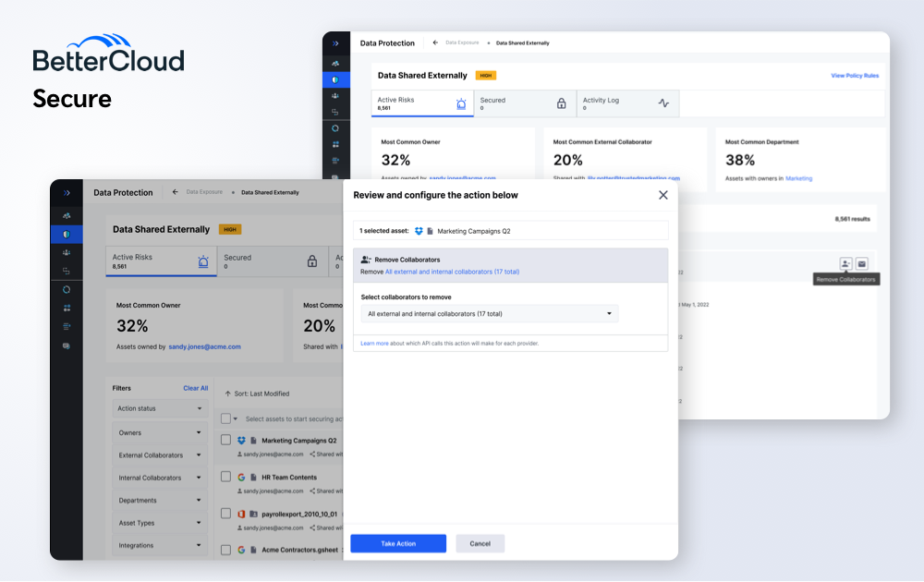Click blue collaborators link under Remove Collaborators heading

pyautogui.click(x=453, y=273)
